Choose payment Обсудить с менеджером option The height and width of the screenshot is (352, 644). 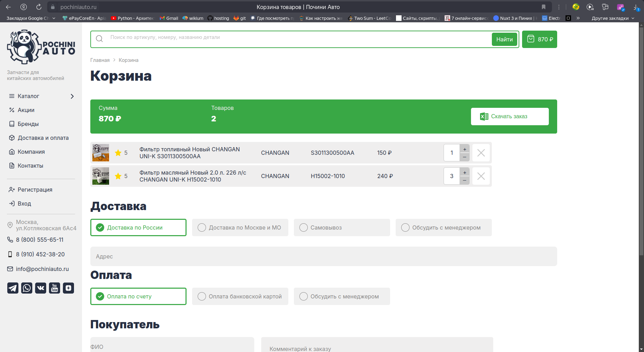tap(342, 296)
